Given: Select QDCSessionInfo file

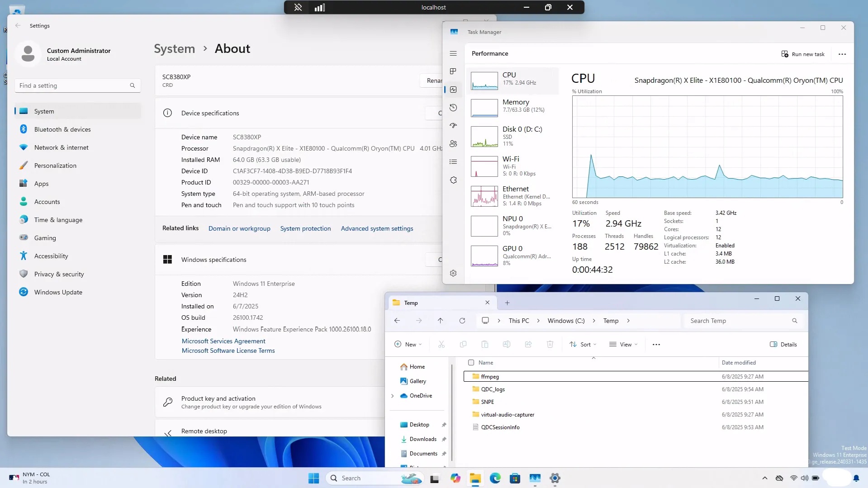Looking at the screenshot, I should [x=636, y=427].
